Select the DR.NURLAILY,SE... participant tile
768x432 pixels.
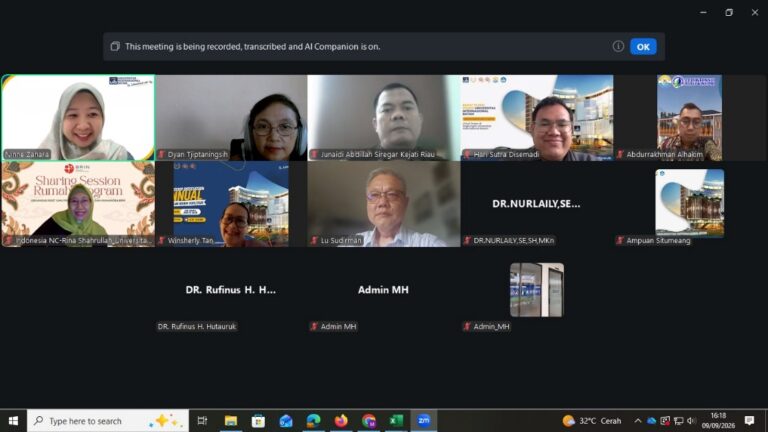tap(537, 204)
